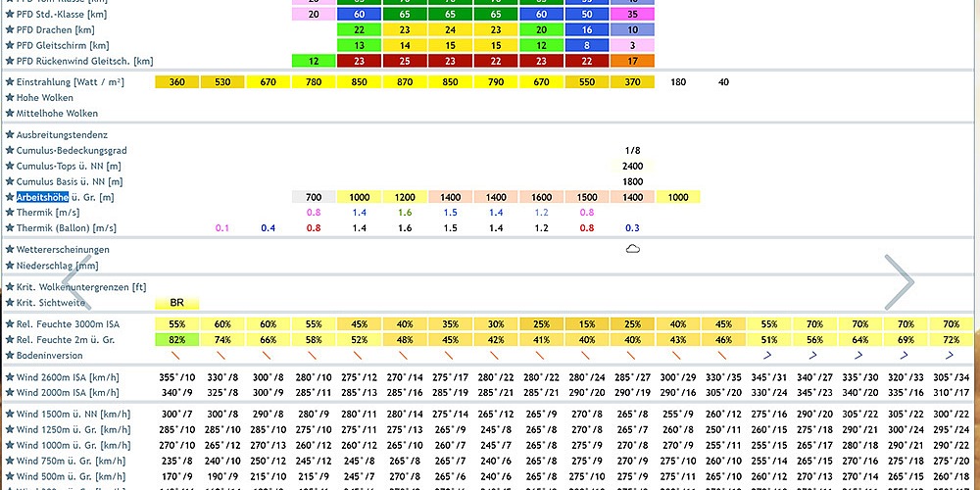
Task: Click the star beside Wind 1000m ü. Gr.
Action: point(10,445)
